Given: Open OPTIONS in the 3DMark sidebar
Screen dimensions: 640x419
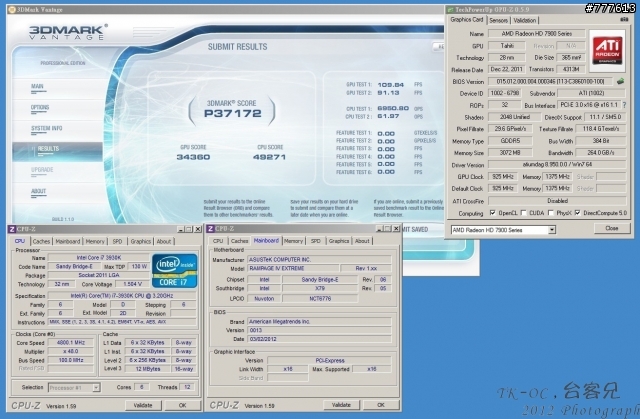Looking at the screenshot, I should tap(40, 108).
